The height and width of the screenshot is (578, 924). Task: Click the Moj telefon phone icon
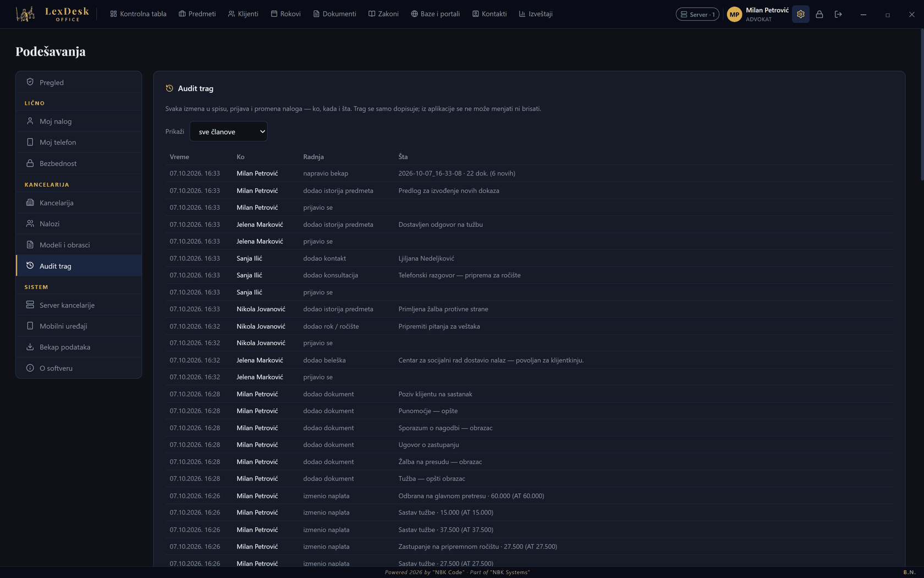(x=30, y=142)
